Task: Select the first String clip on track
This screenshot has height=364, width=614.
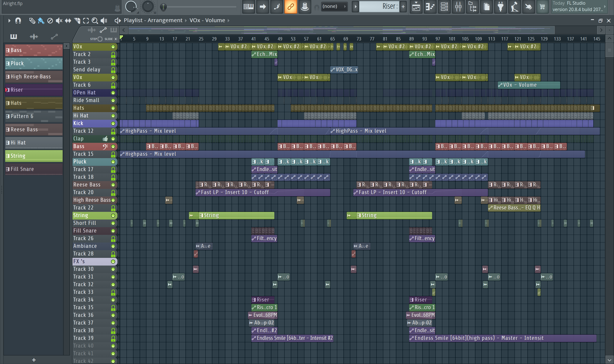Action: pos(236,216)
